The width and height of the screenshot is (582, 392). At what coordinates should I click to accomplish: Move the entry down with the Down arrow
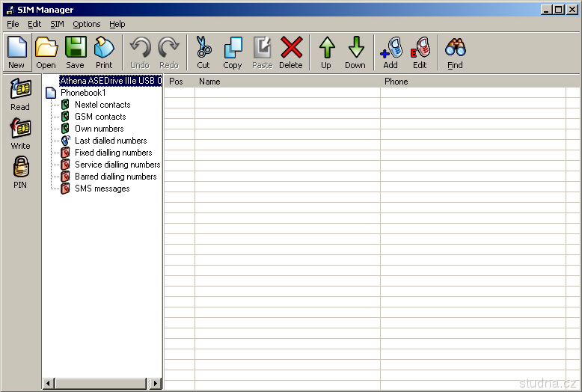355,52
